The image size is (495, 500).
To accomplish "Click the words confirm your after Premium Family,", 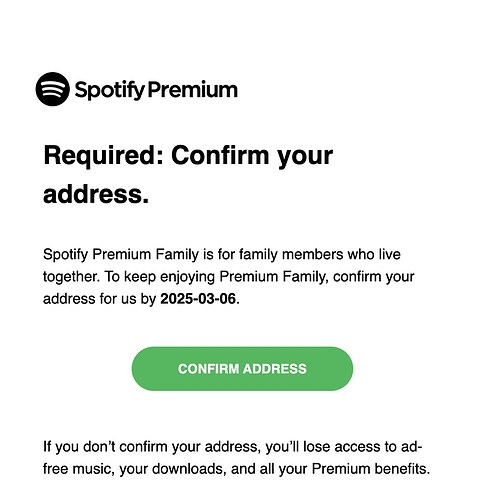I will click(373, 277).
